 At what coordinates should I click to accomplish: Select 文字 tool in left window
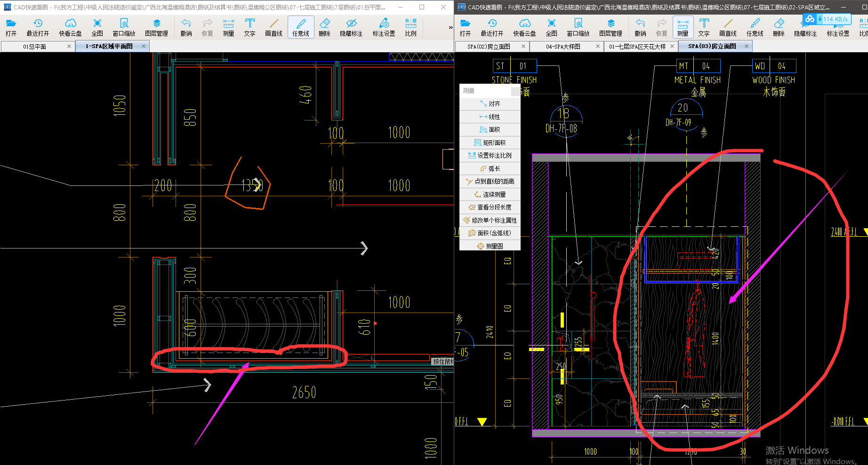point(249,27)
